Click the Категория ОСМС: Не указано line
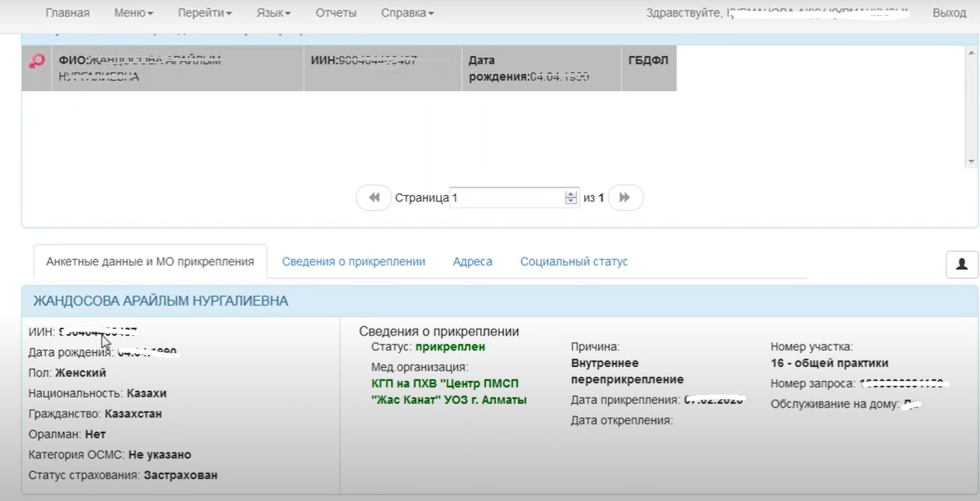Image resolution: width=980 pixels, height=501 pixels. pyautogui.click(x=109, y=455)
